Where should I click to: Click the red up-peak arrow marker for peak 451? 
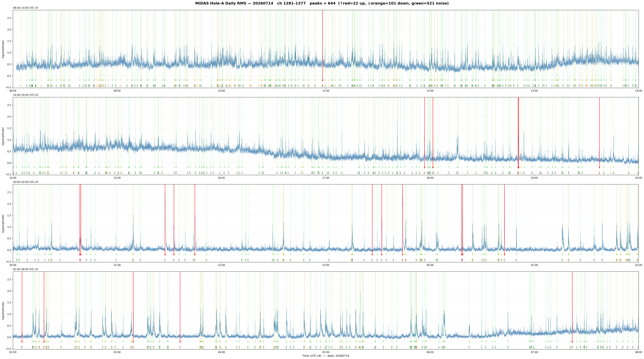(x=372, y=254)
